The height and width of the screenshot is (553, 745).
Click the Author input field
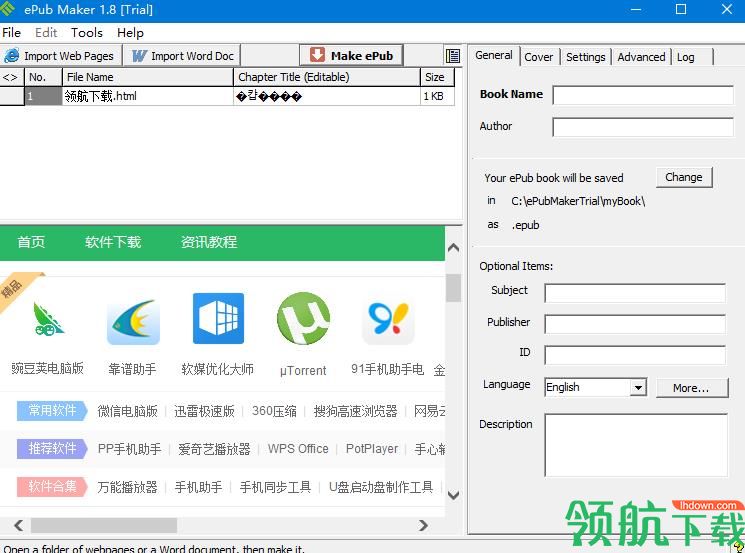(643, 127)
